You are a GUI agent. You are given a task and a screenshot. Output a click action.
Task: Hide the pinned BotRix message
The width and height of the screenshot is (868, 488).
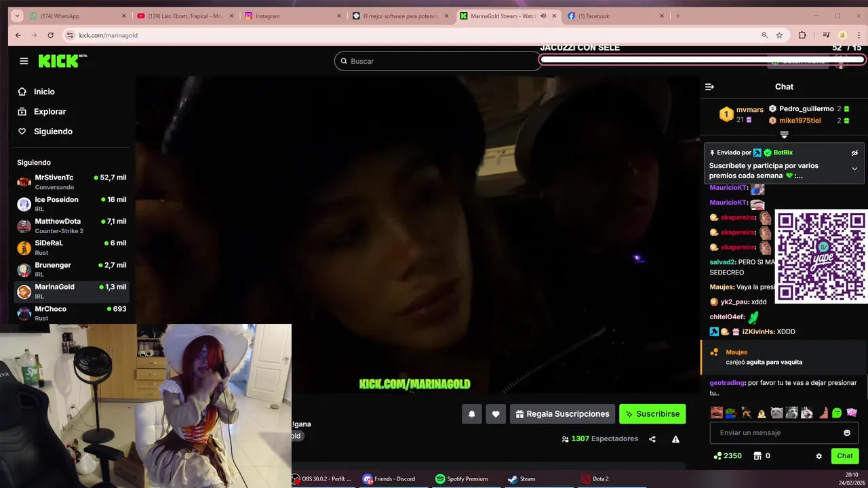click(854, 153)
